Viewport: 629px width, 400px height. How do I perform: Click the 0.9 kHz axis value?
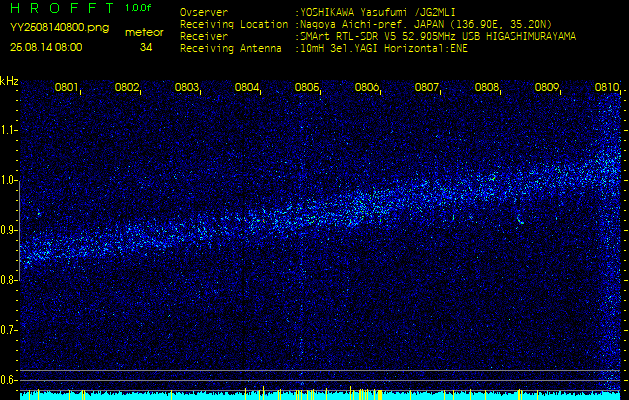7,230
